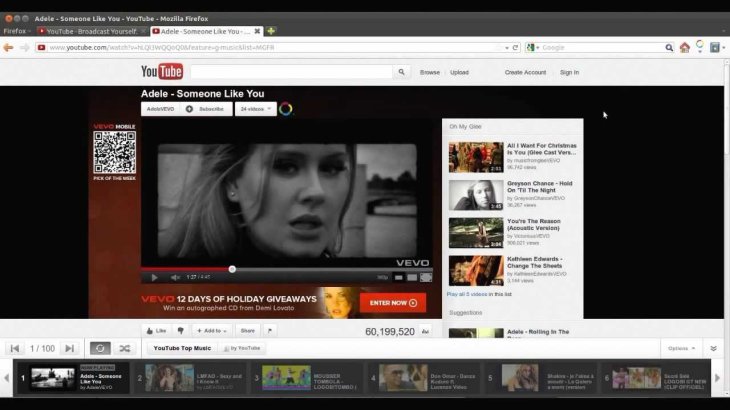Screen dimensions: 730x410
Task: Close the Adele - Someone Like You tab
Action: coord(257,31)
